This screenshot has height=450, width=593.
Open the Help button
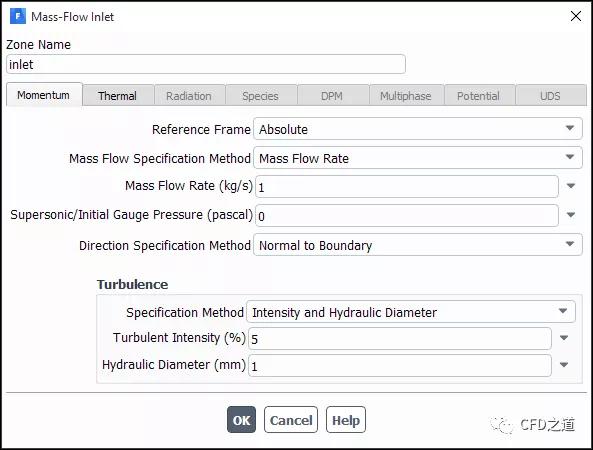point(346,420)
